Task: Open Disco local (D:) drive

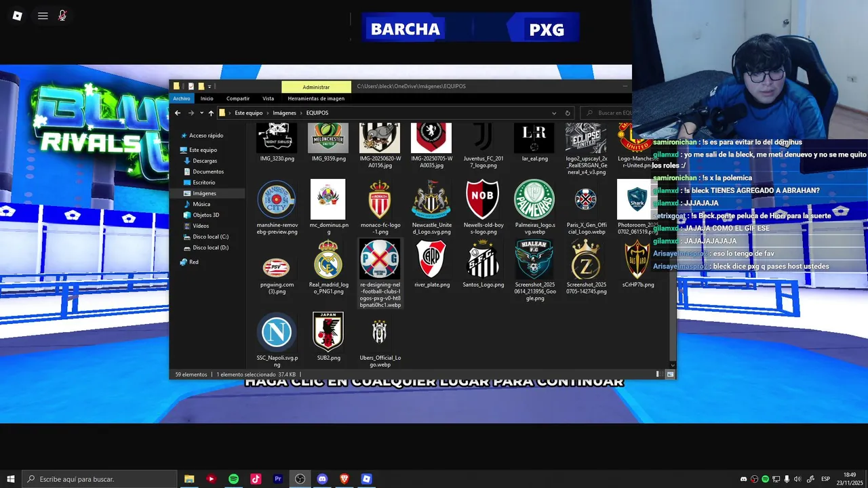Action: (x=210, y=247)
